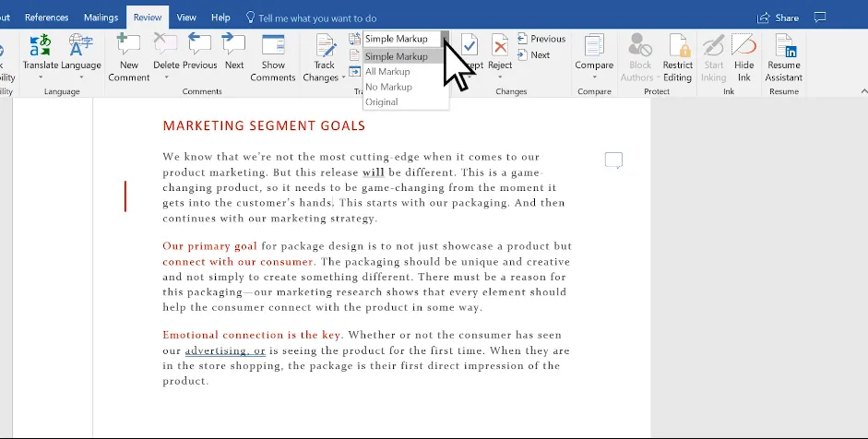The image size is (868, 439).
Task: Choose All Markup option
Action: coord(405,71)
